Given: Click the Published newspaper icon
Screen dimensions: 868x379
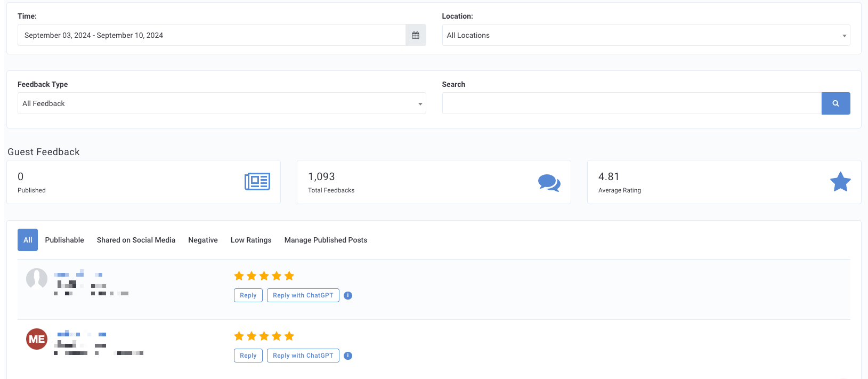Looking at the screenshot, I should [257, 182].
